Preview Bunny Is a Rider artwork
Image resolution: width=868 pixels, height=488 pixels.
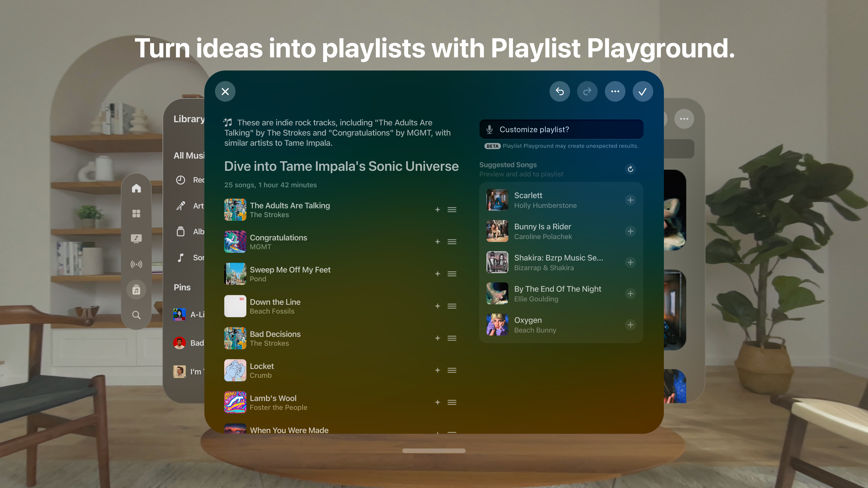[497, 231]
